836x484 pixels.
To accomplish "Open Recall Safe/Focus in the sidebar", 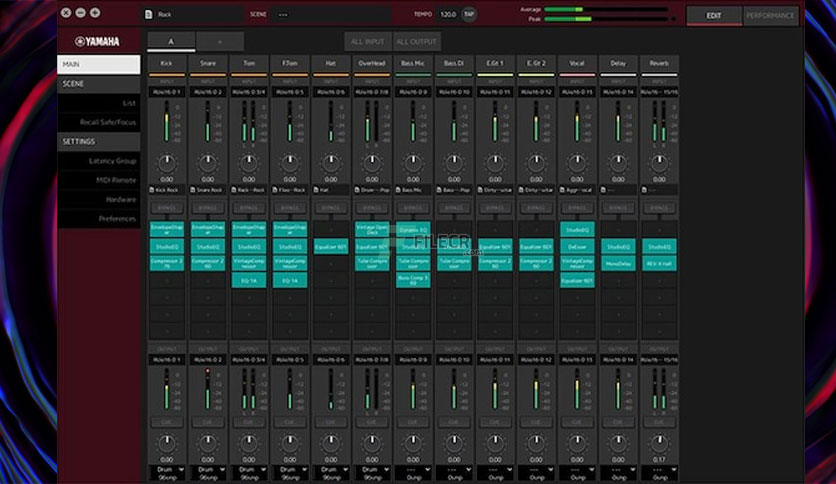I will coord(99,122).
